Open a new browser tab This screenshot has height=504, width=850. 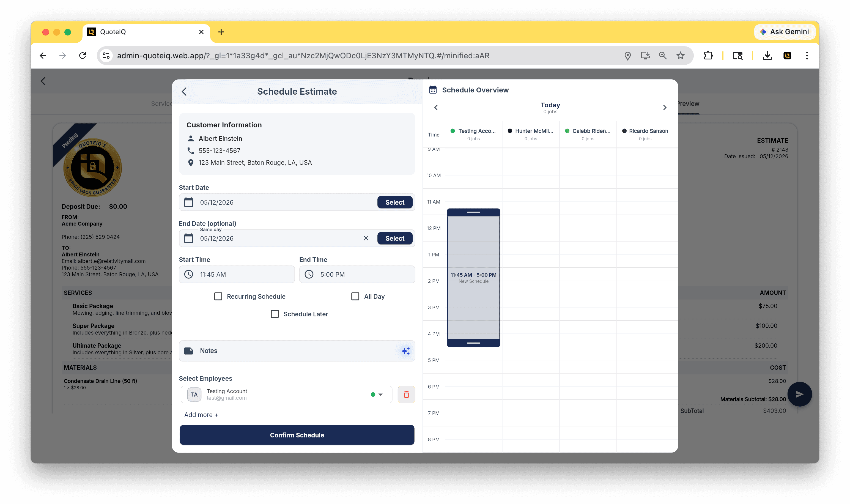pyautogui.click(x=221, y=32)
